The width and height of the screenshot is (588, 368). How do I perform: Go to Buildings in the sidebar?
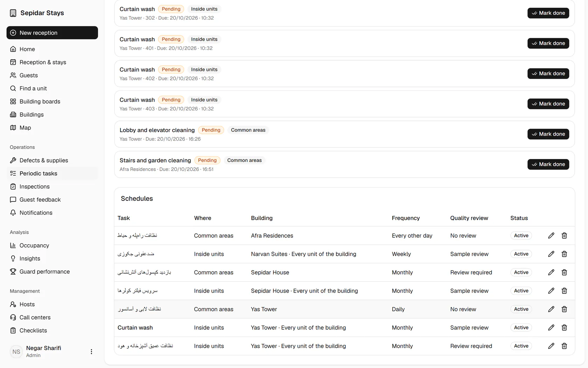(x=52, y=115)
